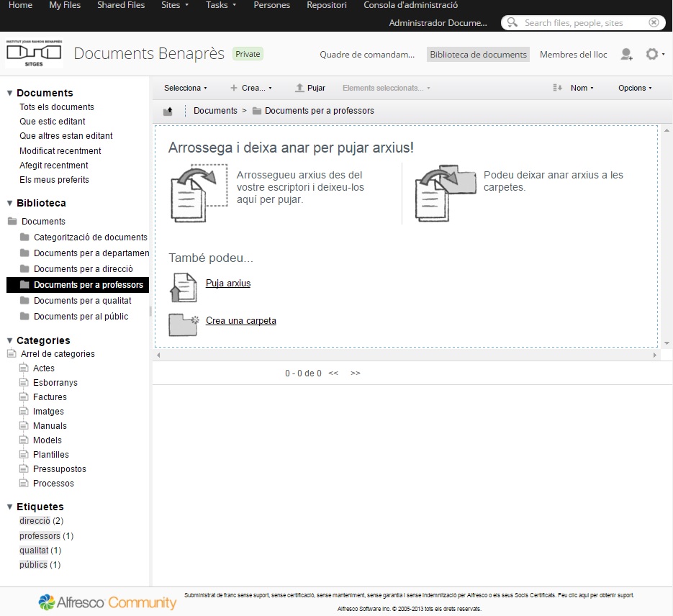Image resolution: width=673 pixels, height=616 pixels.
Task: Click the search magnifier icon
Action: 512,22
